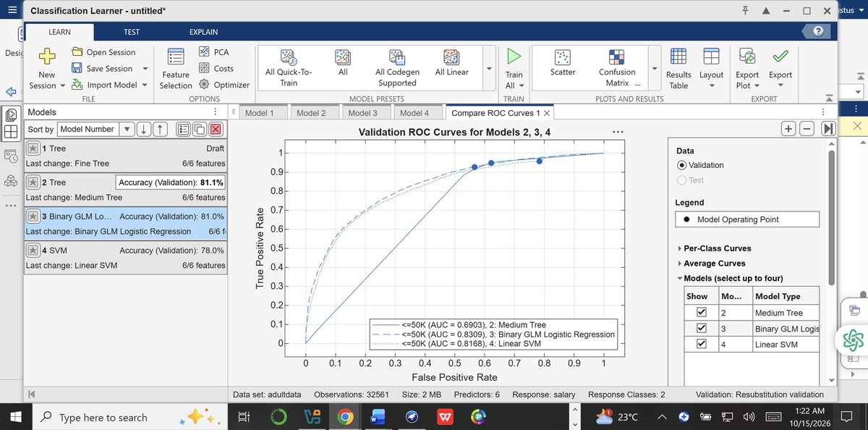Screen dimensions: 868x430
Task: Open the Save Session dropdown arrow
Action: click(145, 69)
